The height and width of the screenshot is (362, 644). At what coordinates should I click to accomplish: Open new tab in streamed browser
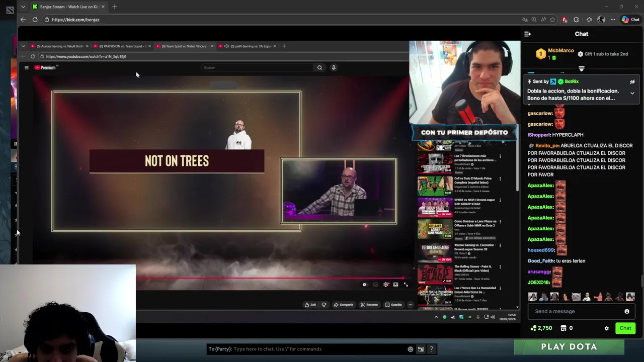coord(284,46)
